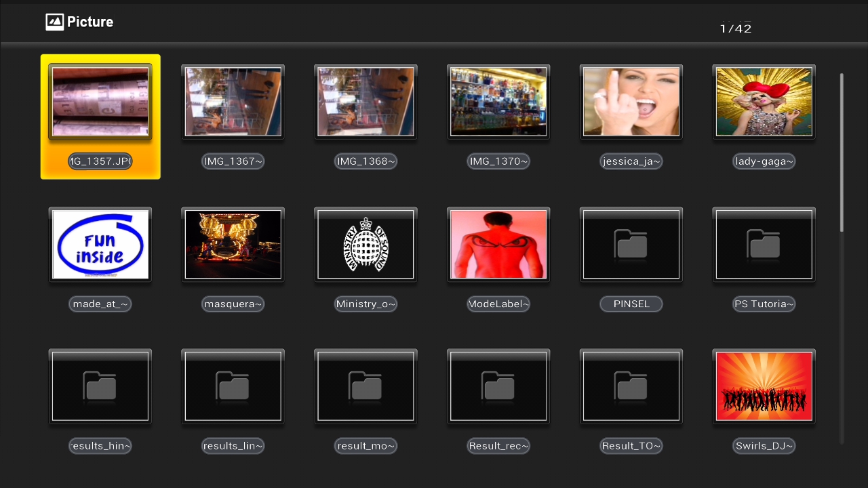Select the highlighted IMG_1357 thumbnail

tap(100, 102)
